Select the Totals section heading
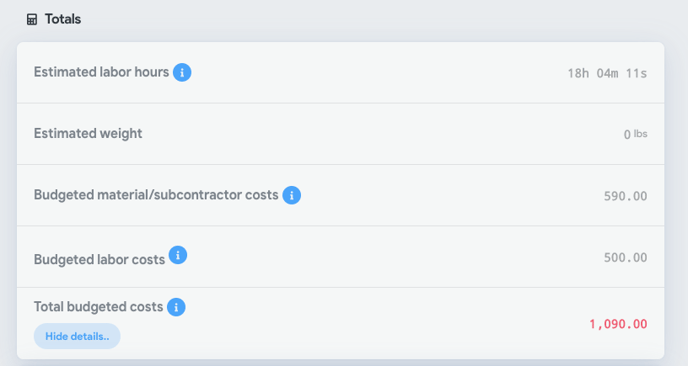 click(x=63, y=19)
